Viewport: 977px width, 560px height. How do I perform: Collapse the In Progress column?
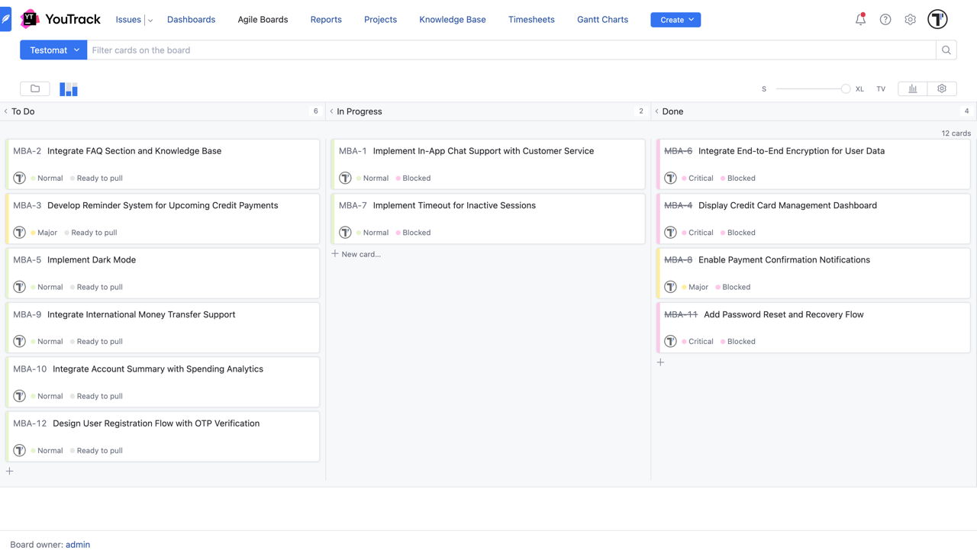pos(331,111)
